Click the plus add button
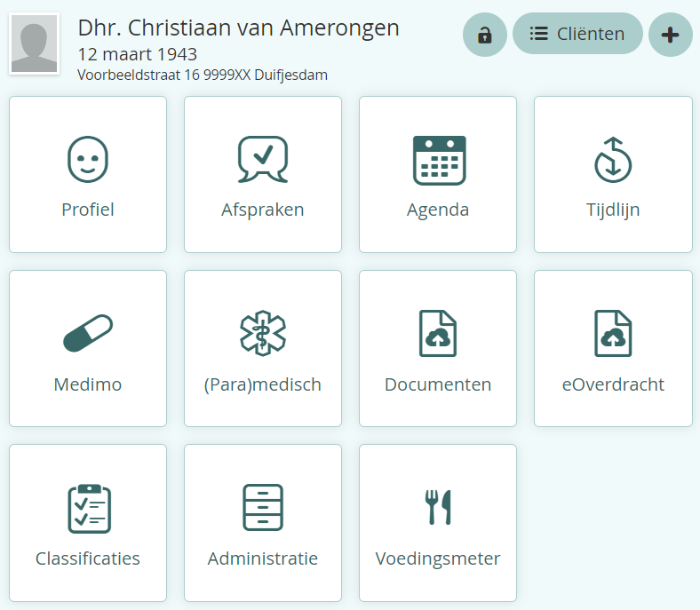Viewport: 700px width, 610px height. pos(671,35)
